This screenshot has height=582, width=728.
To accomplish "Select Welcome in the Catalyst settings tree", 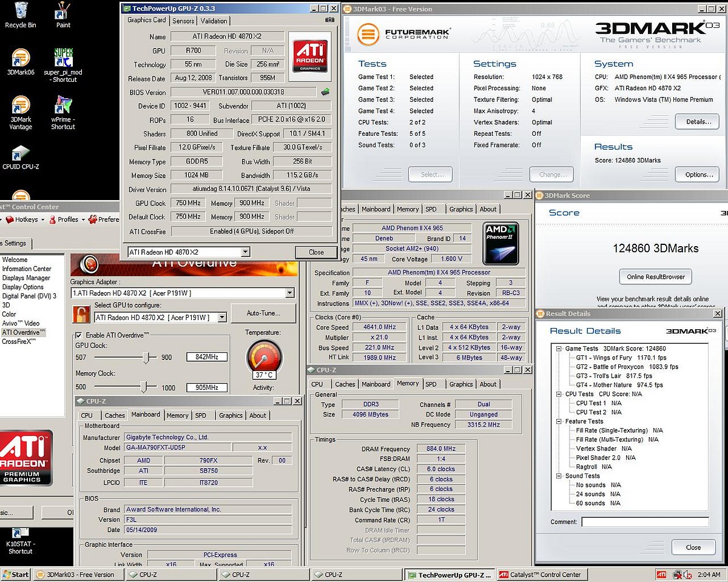I will click(15, 259).
